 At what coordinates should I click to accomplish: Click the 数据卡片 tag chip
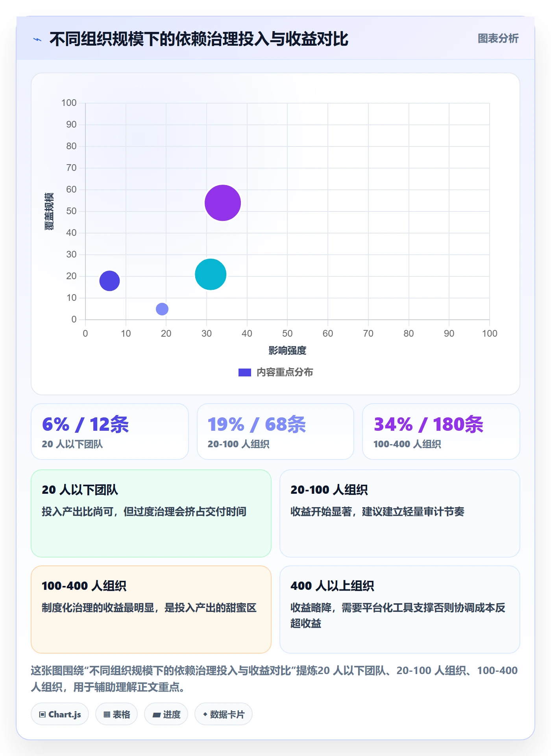[224, 714]
